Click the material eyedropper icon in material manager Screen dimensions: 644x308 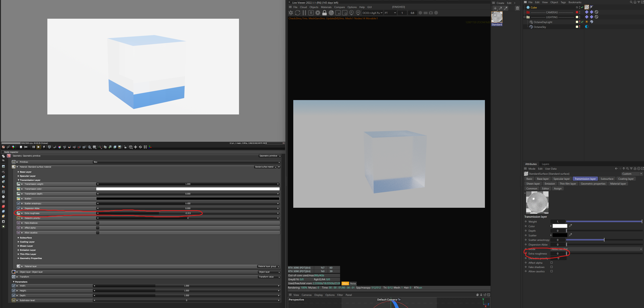click(x=506, y=8)
